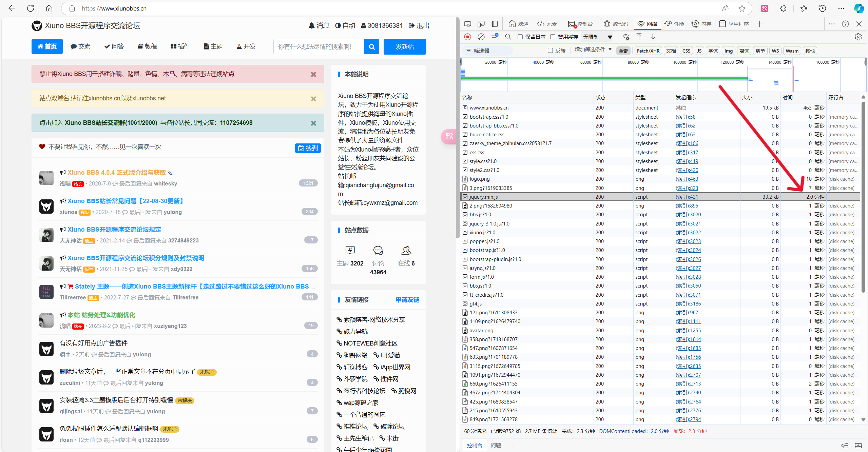The image size is (868, 452).
Task: Switch to the 应用程序 DevTools tab
Action: pyautogui.click(x=734, y=24)
